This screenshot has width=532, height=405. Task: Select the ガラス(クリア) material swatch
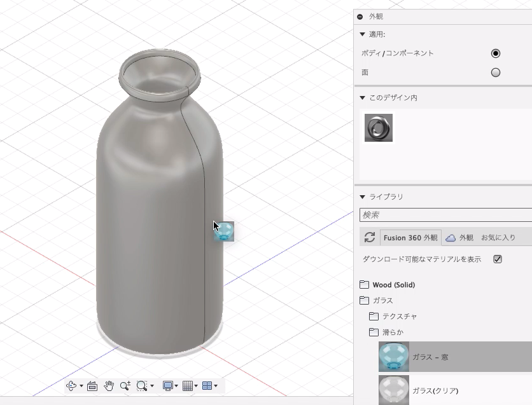[393, 390]
